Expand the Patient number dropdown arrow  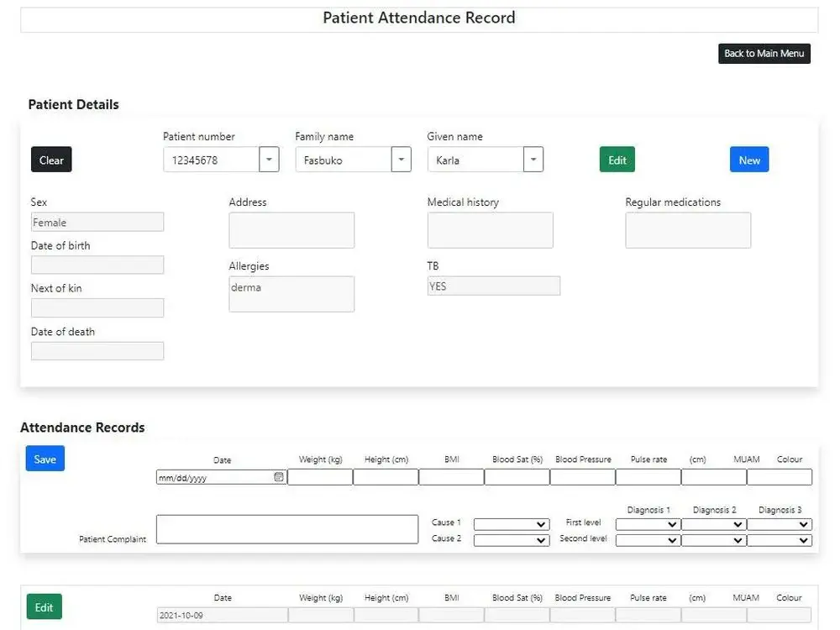269,160
